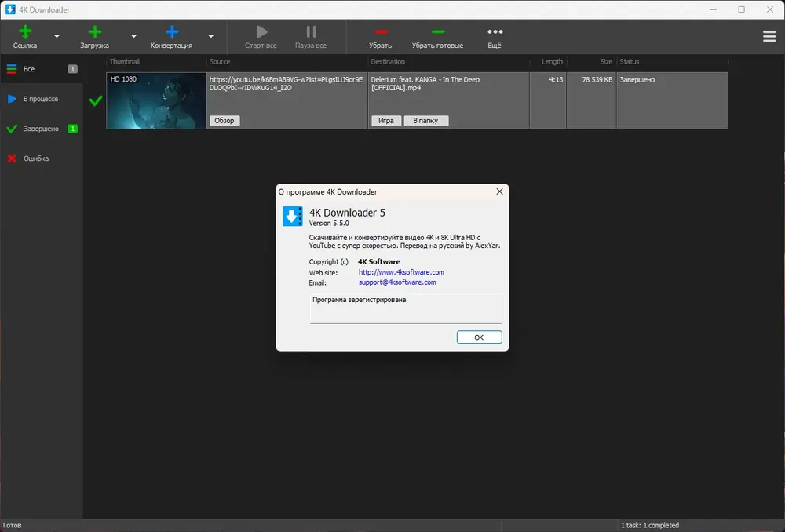The height and width of the screenshot is (532, 785).
Task: Click the blue plus Конвертация icon
Action: pos(172,32)
